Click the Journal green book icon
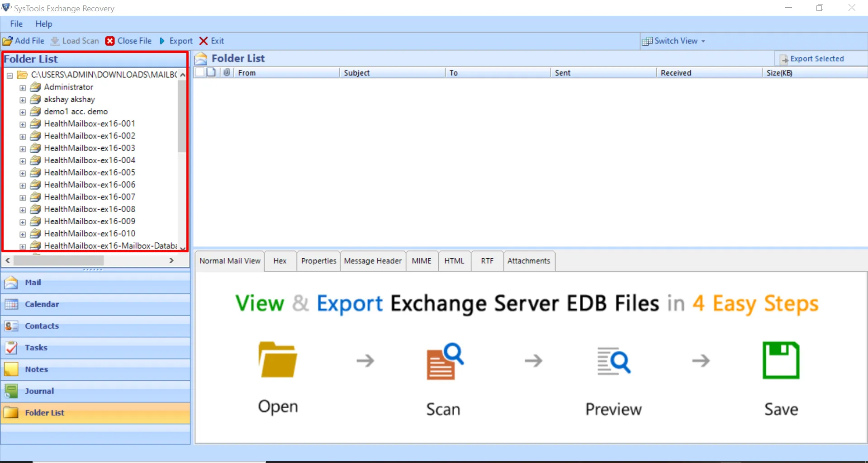Screen dimensions: 868x463 (11, 391)
